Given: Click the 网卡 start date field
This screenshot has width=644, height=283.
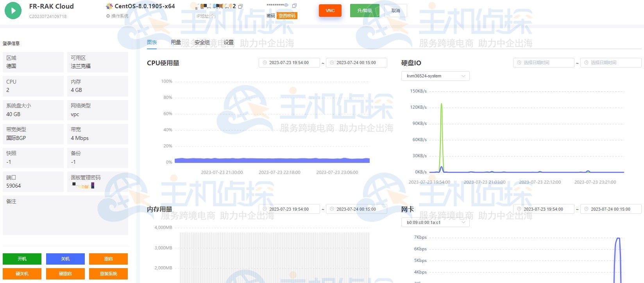Looking at the screenshot, I should (x=544, y=209).
